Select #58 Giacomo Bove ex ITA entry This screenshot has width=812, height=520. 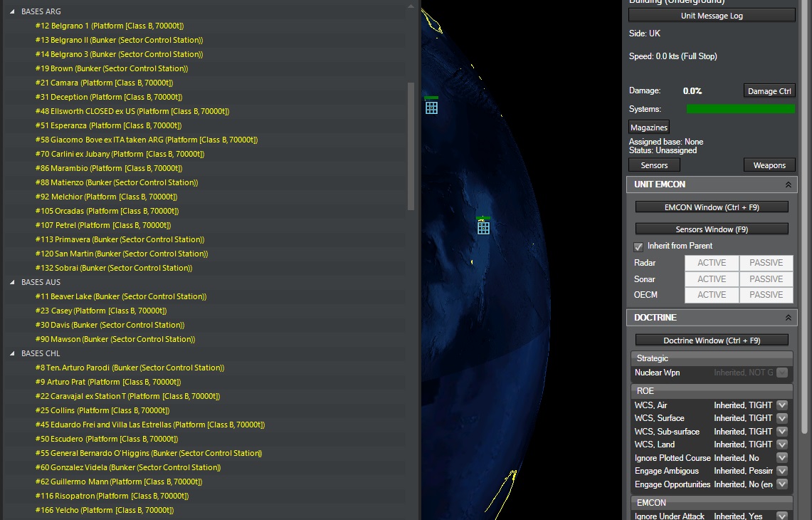pos(147,140)
